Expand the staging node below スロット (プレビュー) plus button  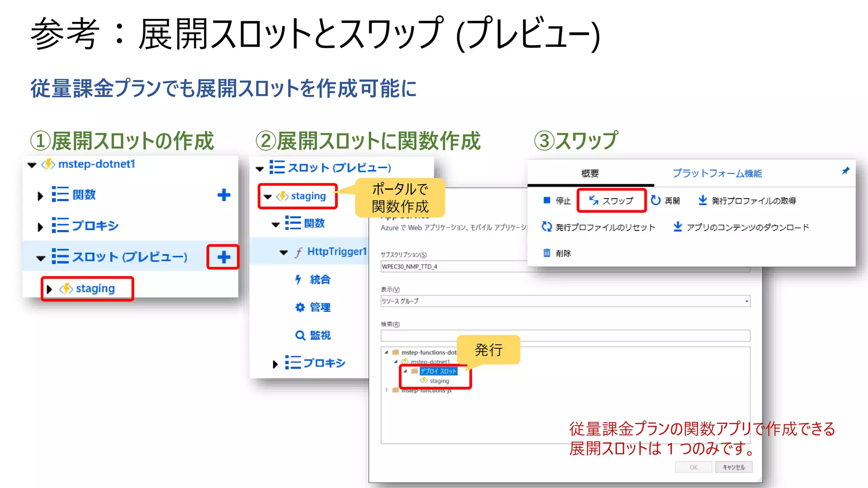click(x=49, y=289)
